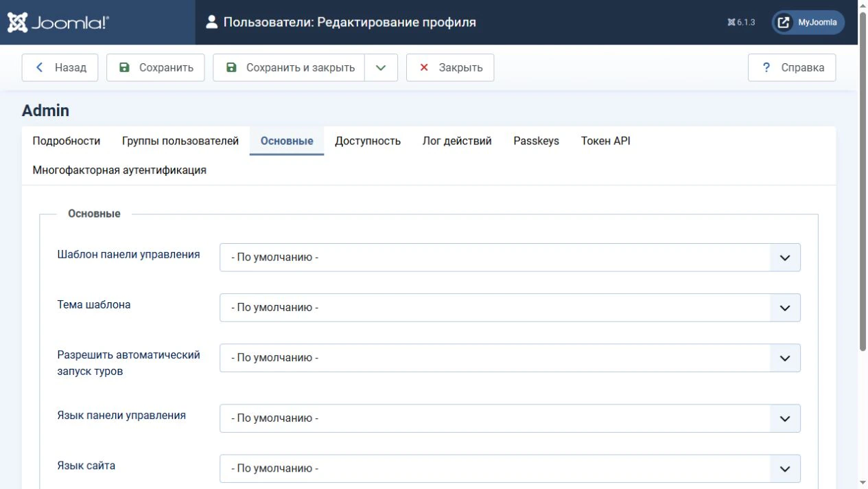Open the Токен API tab
The width and height of the screenshot is (868, 489).
(606, 141)
